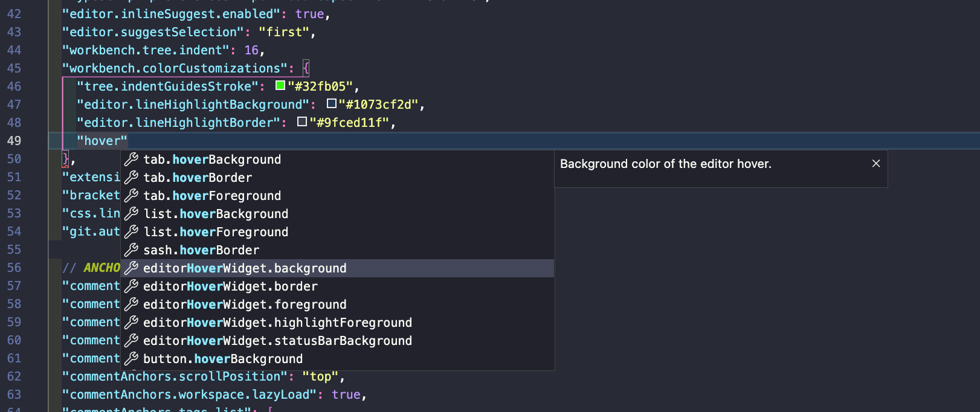Select tab.hoverForeground from suggestion list
Image resolution: width=980 pixels, height=412 pixels.
(x=212, y=196)
